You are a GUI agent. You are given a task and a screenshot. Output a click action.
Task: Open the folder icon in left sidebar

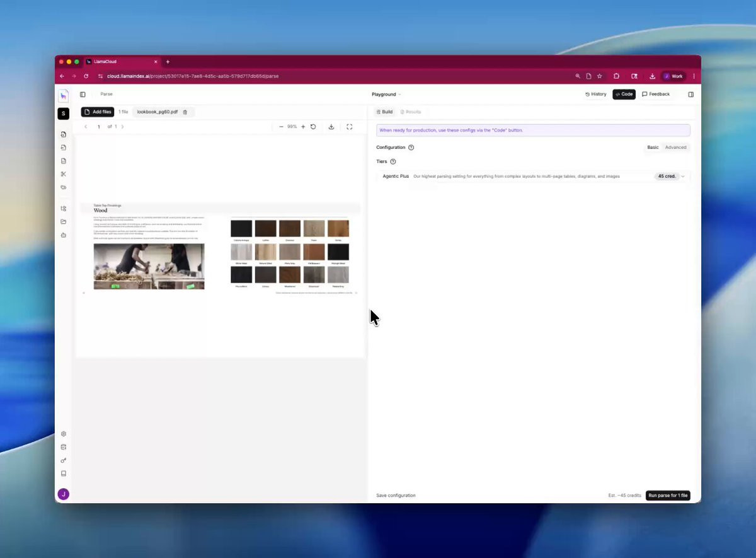click(x=64, y=222)
